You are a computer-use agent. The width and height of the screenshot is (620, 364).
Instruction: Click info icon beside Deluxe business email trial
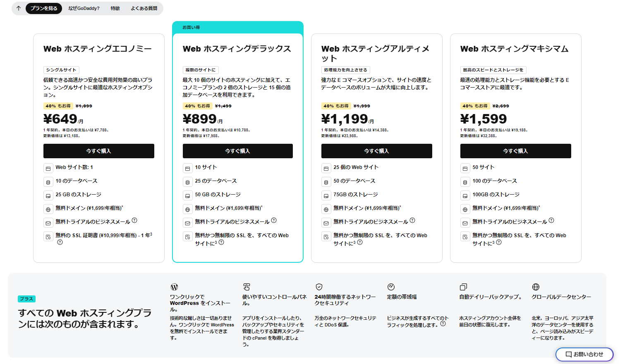(274, 221)
